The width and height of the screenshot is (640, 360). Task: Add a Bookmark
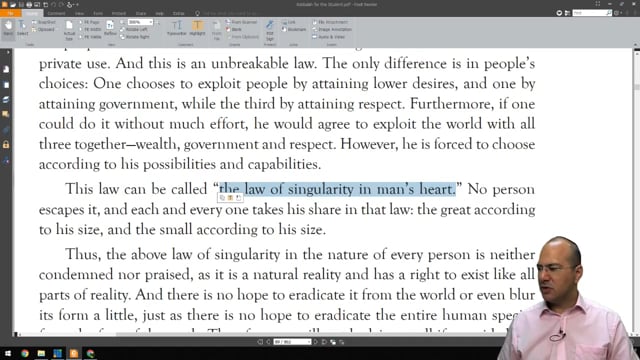(294, 29)
